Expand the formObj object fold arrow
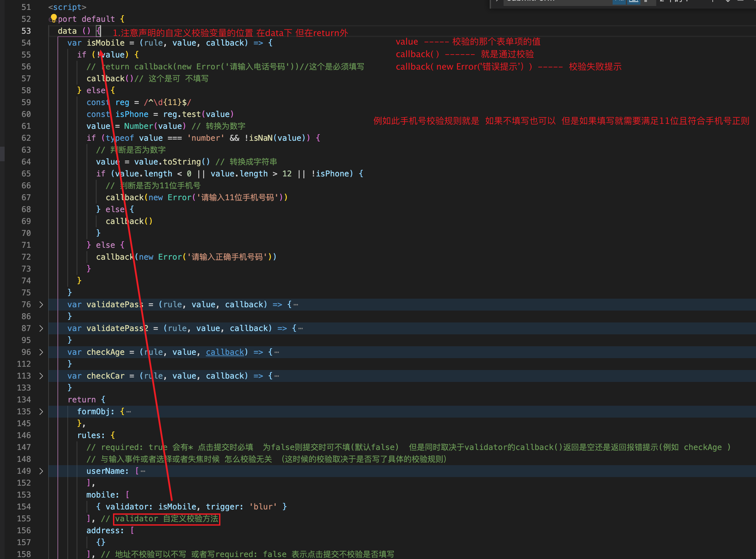The image size is (756, 559). [x=41, y=411]
